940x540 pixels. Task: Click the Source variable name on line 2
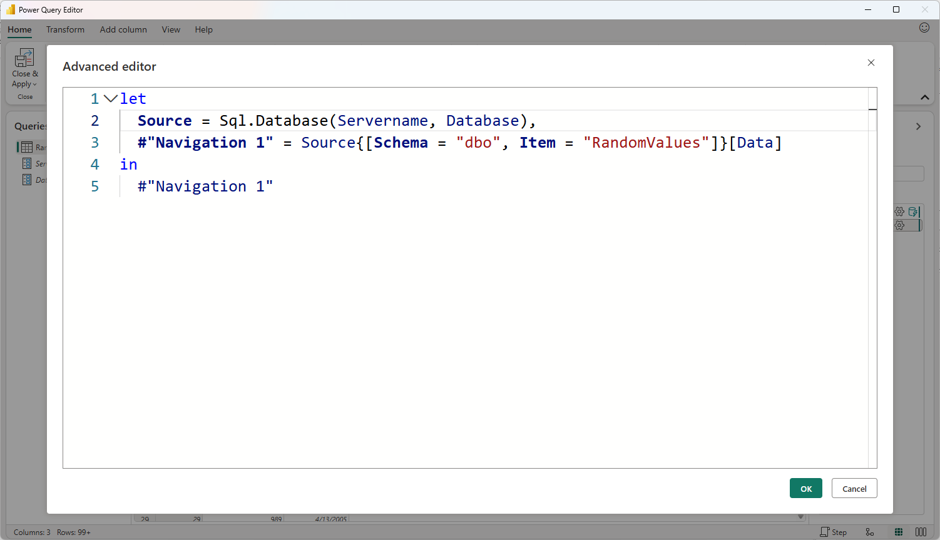164,120
